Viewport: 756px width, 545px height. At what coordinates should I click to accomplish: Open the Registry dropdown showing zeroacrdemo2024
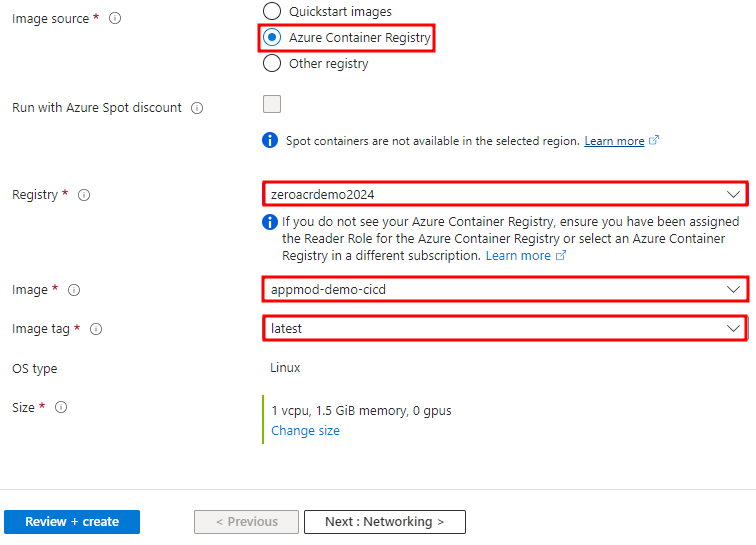pyautogui.click(x=505, y=194)
